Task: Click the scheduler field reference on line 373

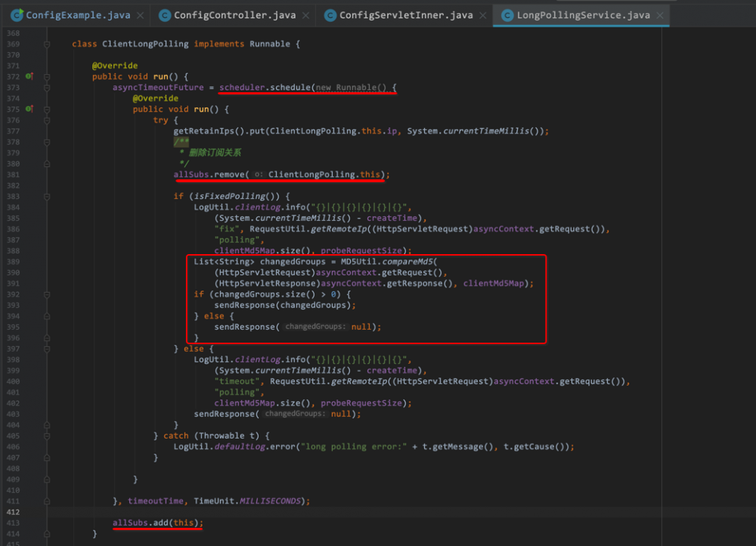Action: click(242, 88)
